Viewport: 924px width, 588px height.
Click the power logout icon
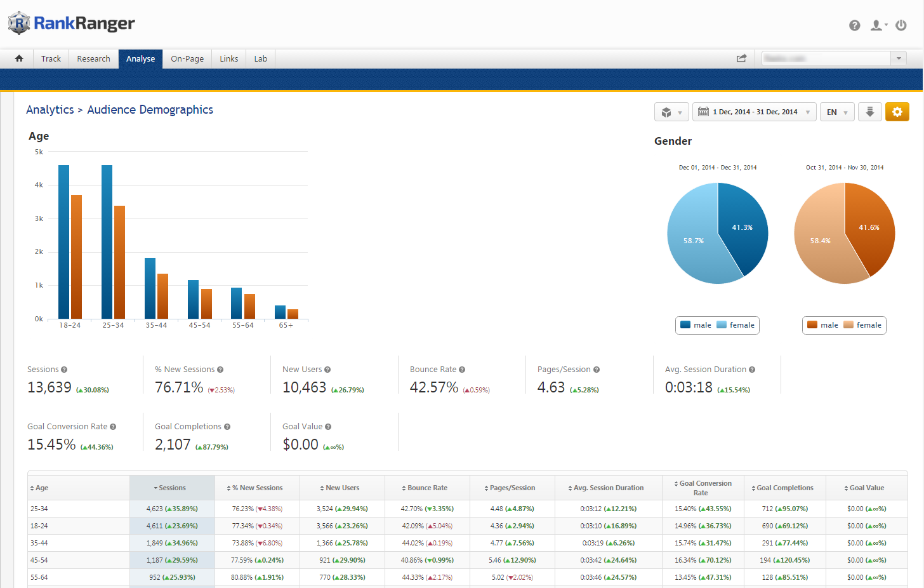(901, 25)
